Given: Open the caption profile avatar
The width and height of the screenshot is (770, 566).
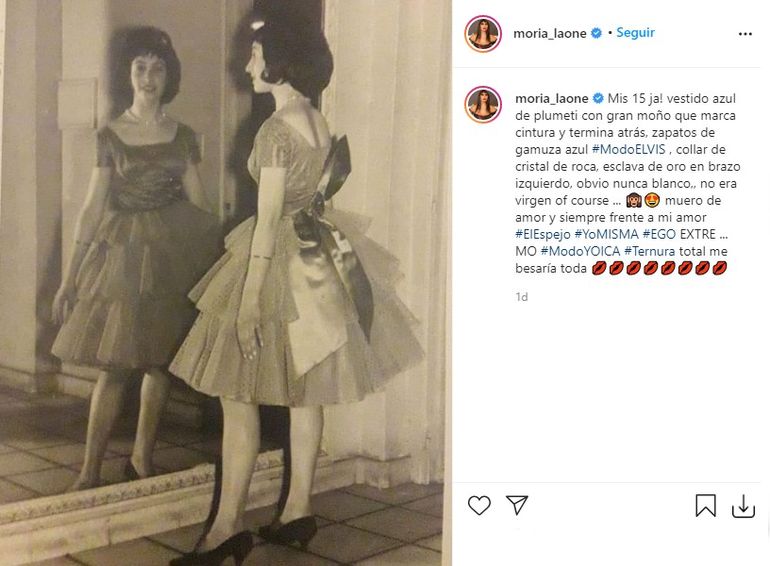Looking at the screenshot, I should pyautogui.click(x=483, y=105).
